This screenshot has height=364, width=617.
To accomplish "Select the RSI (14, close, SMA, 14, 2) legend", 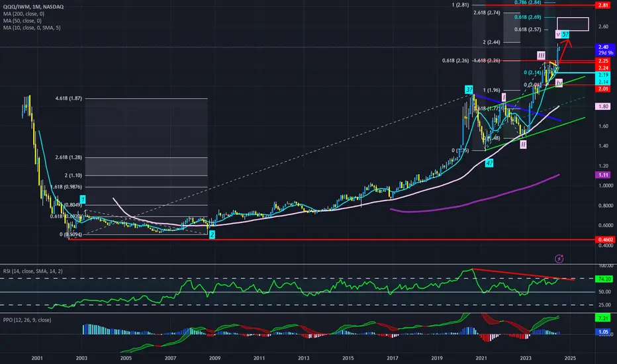I will [32, 271].
